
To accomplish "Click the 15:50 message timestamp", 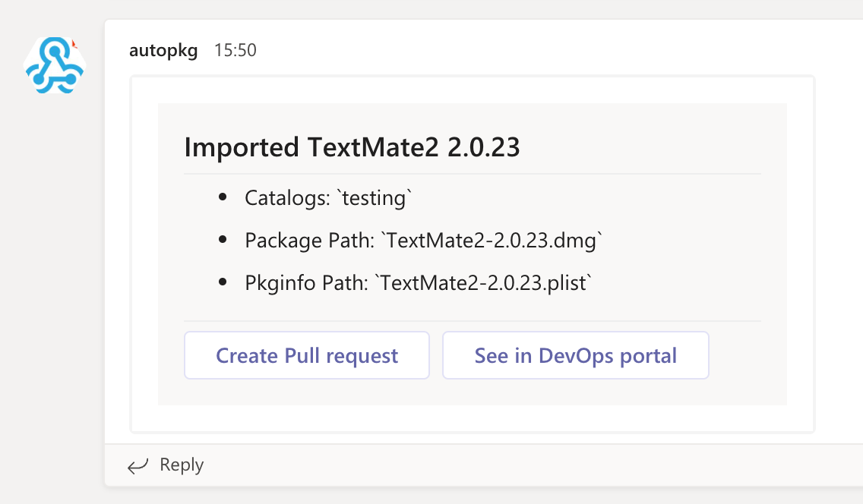I will tap(235, 50).
